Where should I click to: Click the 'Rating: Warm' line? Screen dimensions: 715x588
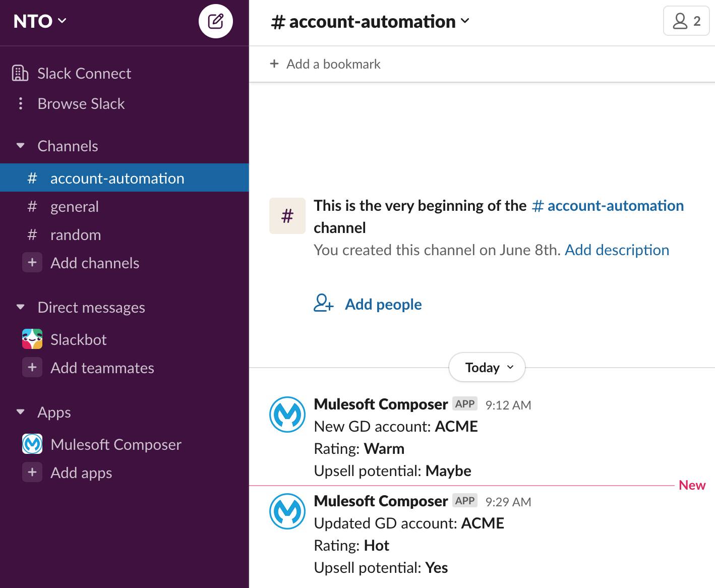(359, 449)
